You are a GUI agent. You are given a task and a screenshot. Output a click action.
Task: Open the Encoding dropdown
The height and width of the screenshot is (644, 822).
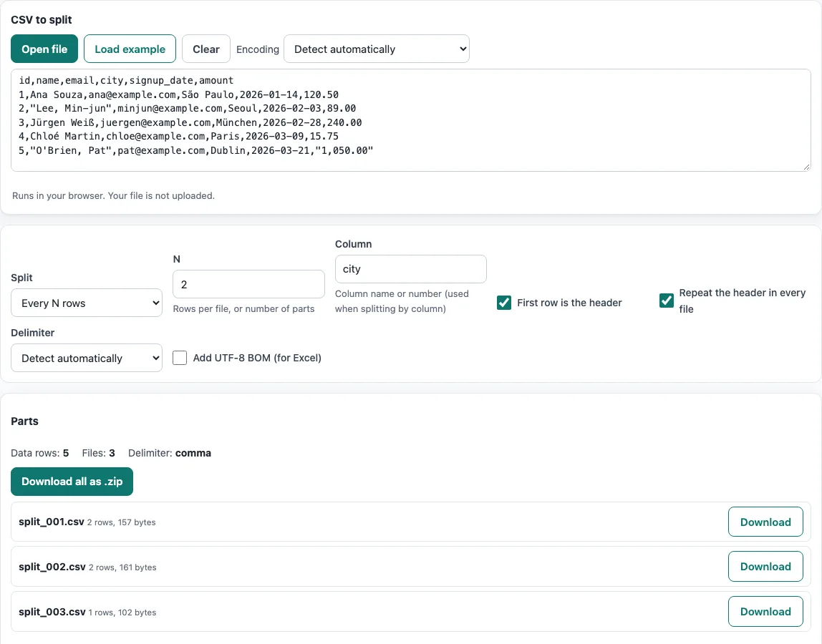pyautogui.click(x=377, y=49)
